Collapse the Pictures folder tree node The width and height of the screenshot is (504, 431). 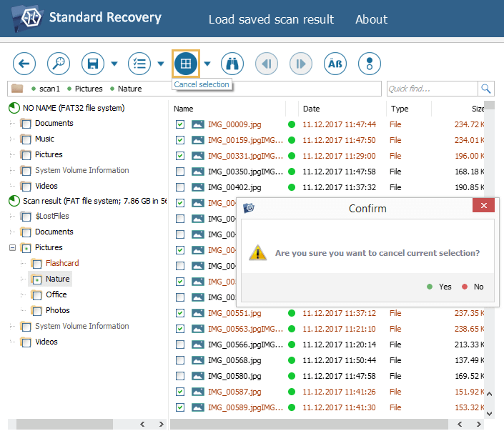click(x=12, y=248)
